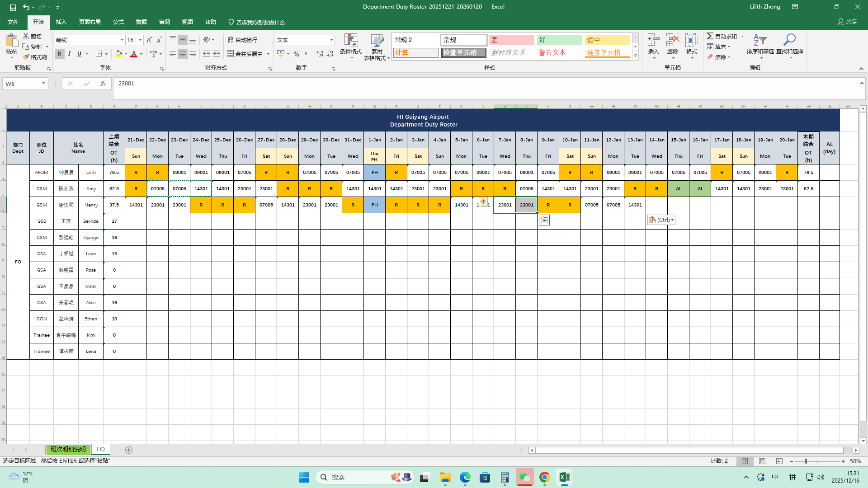Image resolution: width=868 pixels, height=488 pixels.
Task: Open the font name dropdown
Action: 122,40
